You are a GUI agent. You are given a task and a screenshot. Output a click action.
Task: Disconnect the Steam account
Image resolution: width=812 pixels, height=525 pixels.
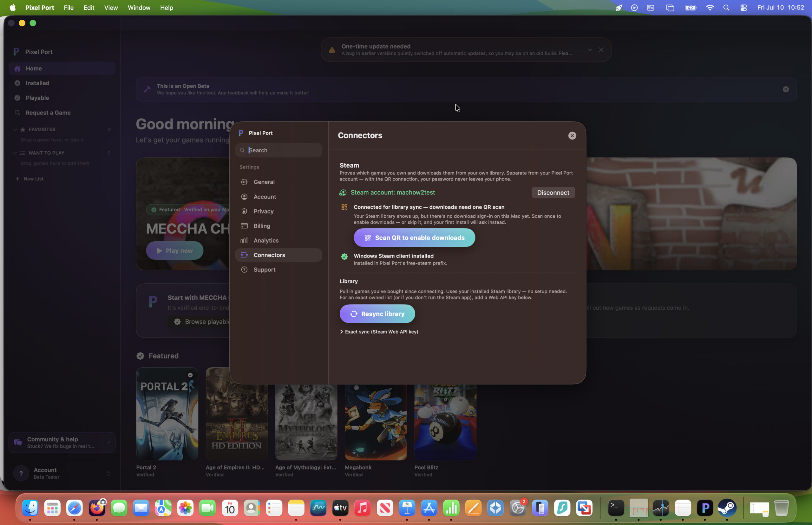pos(553,193)
